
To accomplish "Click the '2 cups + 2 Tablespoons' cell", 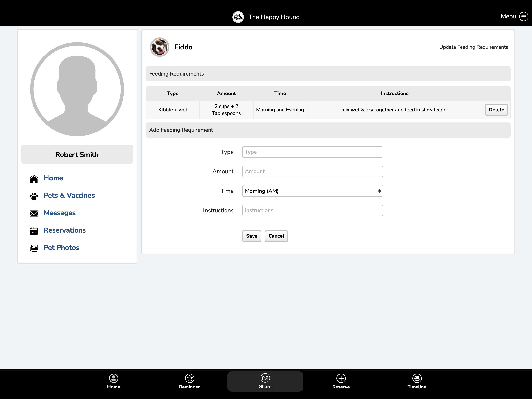I will (226, 110).
